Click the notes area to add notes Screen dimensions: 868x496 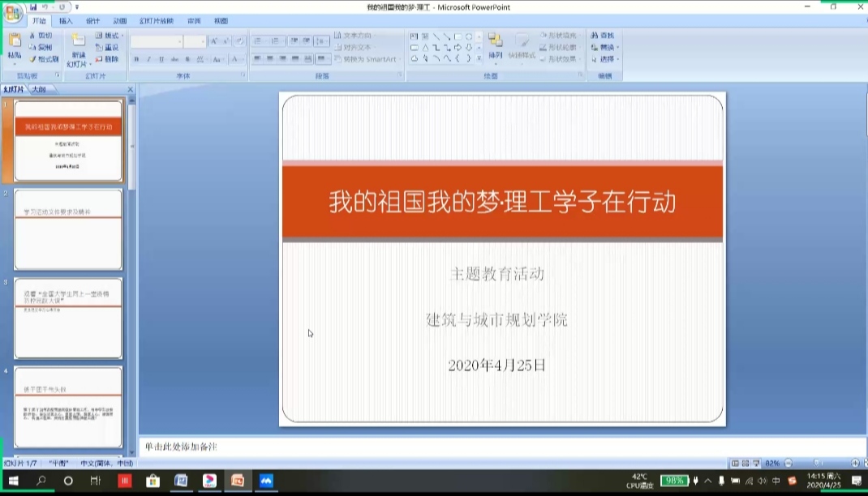click(x=487, y=447)
